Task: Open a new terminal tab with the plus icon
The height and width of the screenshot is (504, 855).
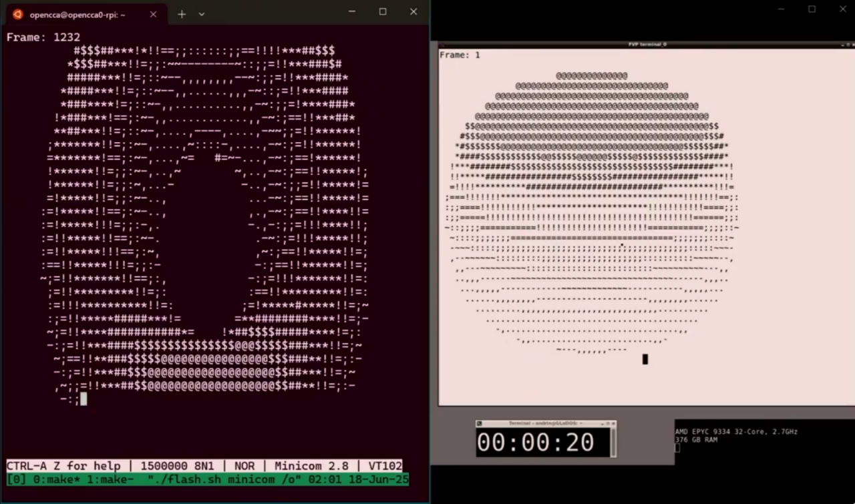Action: pyautogui.click(x=181, y=13)
